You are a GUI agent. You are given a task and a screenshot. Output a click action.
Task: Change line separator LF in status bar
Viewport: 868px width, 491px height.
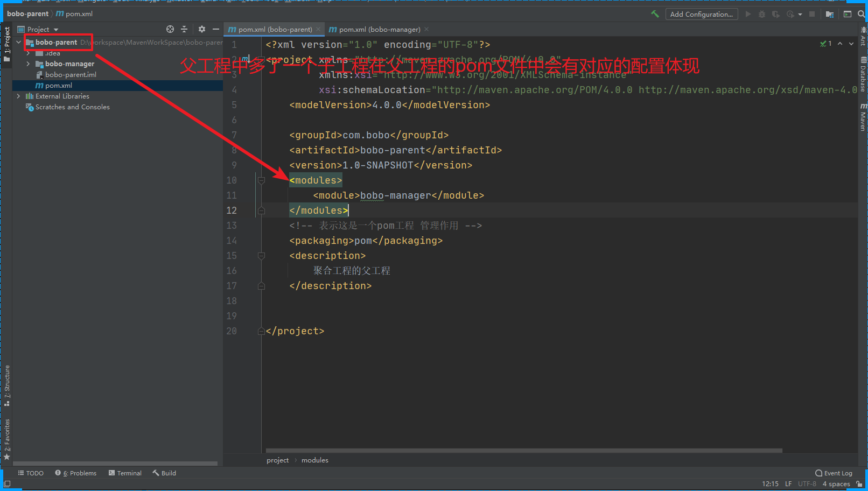click(788, 484)
